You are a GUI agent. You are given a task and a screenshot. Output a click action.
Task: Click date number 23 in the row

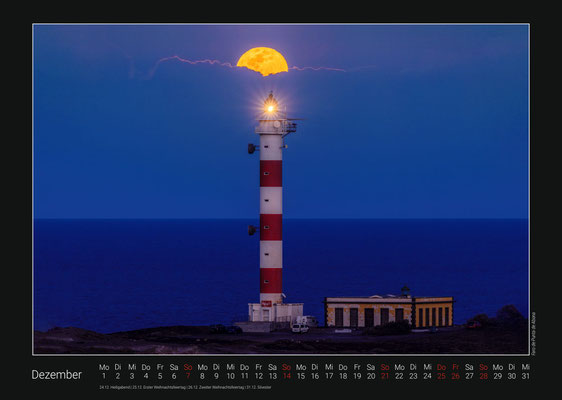pyautogui.click(x=413, y=376)
